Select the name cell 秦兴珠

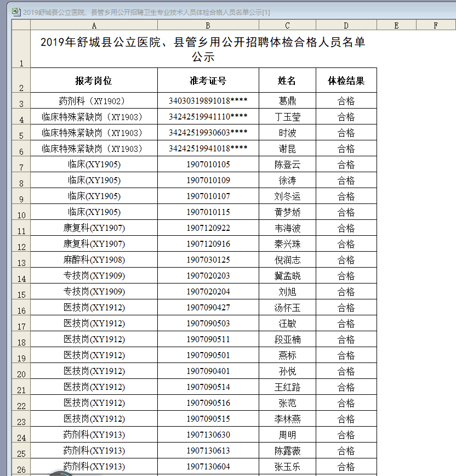click(287, 244)
